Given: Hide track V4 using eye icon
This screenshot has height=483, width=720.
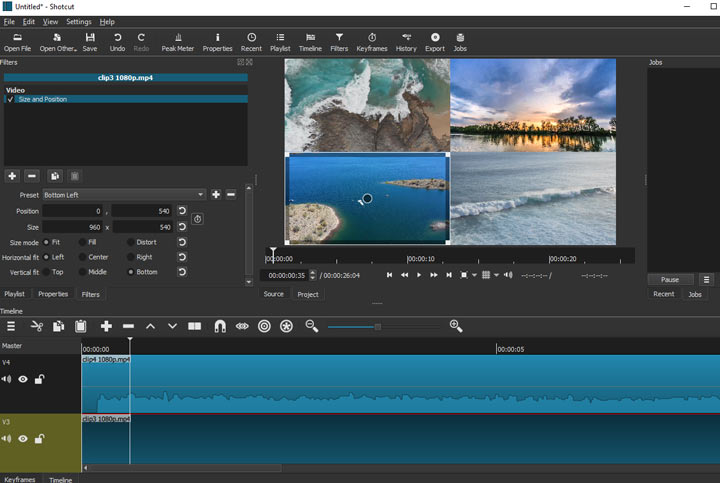Looking at the screenshot, I should click(x=23, y=380).
